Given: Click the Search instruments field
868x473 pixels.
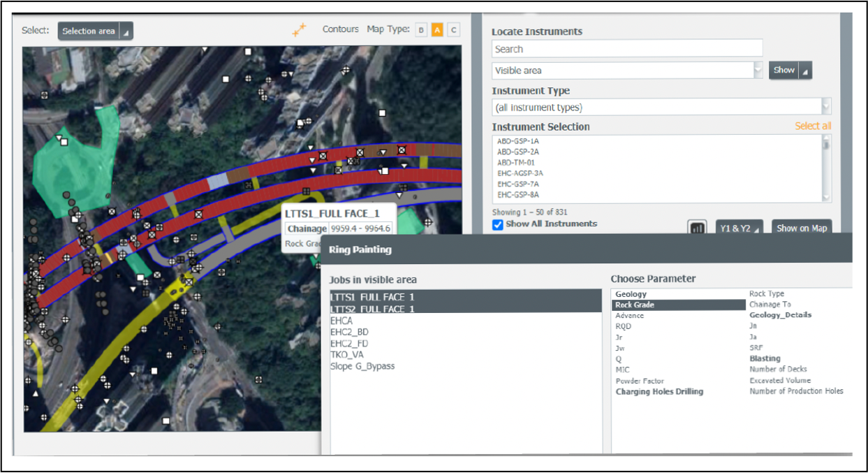Looking at the screenshot, I should (627, 49).
